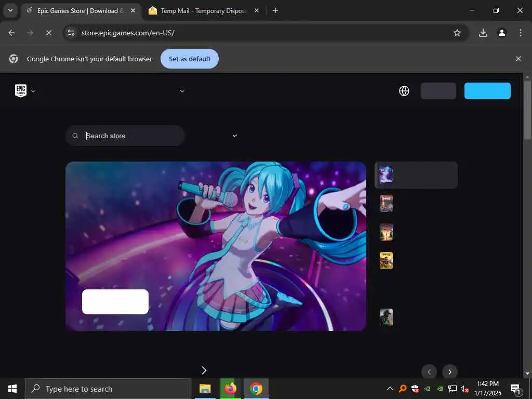Click the right chevron below the featured banner
The height and width of the screenshot is (399, 532).
[204, 370]
